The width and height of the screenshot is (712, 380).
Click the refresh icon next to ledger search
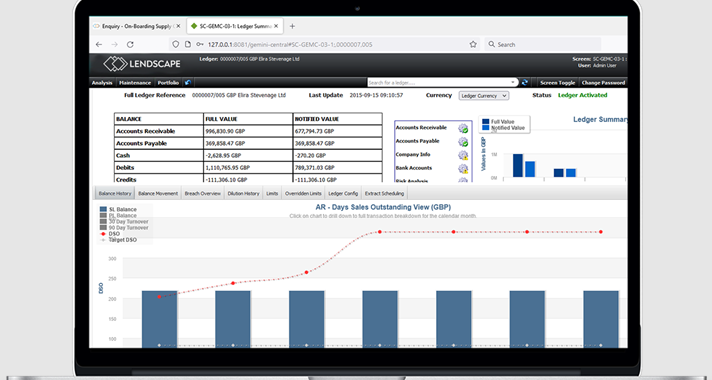525,83
